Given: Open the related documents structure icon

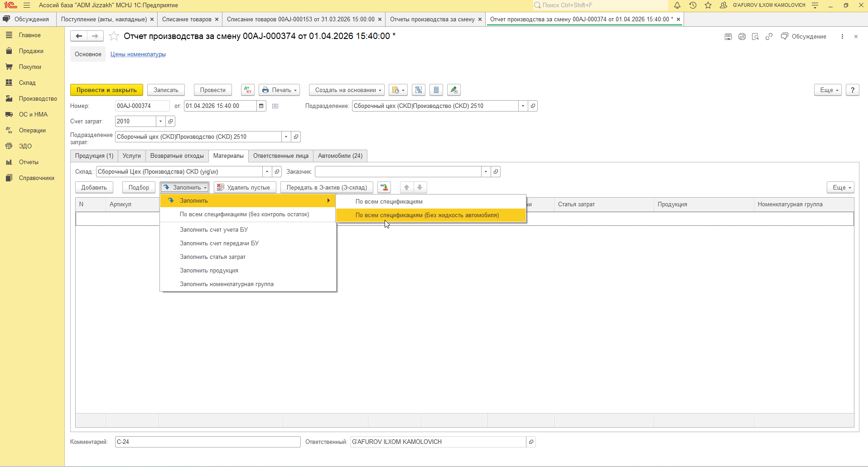Looking at the screenshot, I should [419, 90].
